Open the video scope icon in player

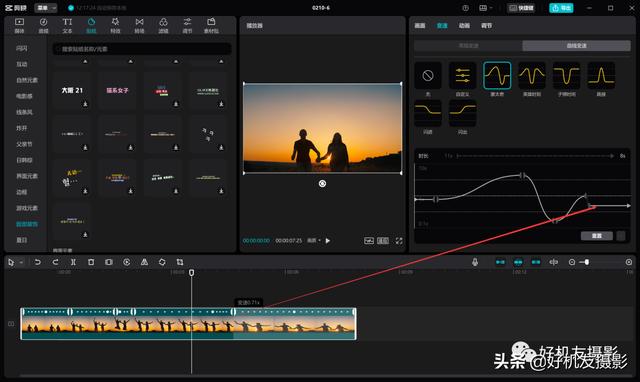[x=369, y=241]
